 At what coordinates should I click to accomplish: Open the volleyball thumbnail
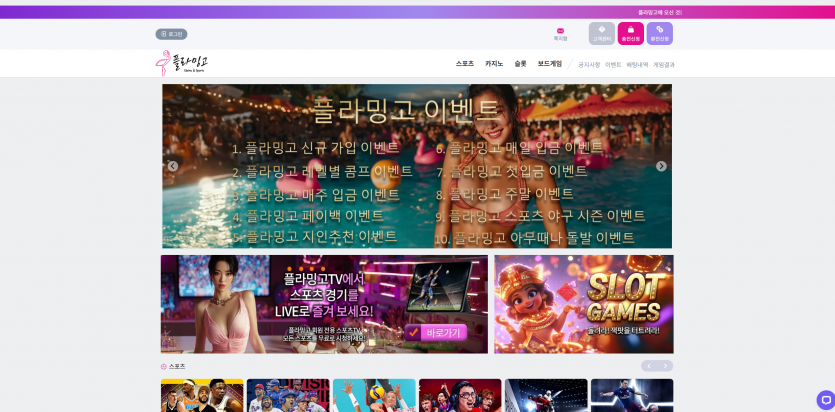pyautogui.click(x=374, y=395)
